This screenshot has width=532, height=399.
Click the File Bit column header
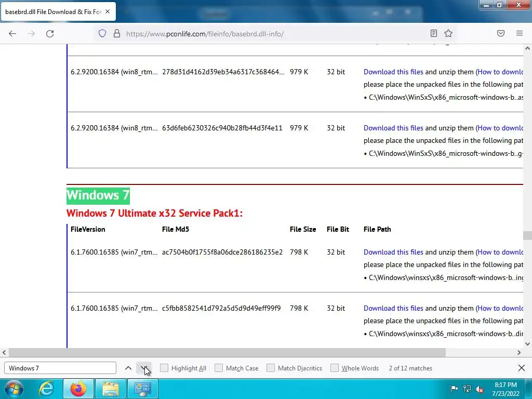pos(338,229)
